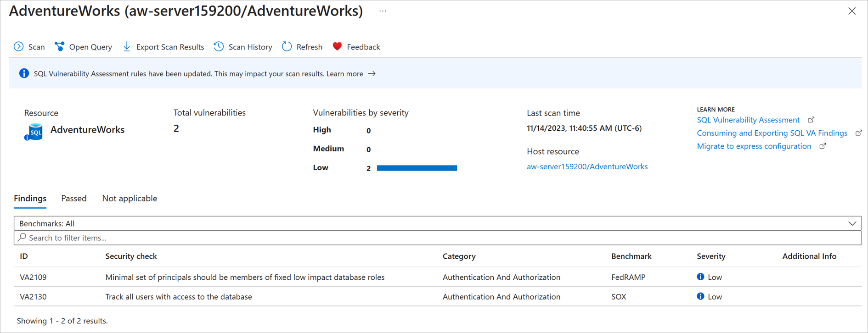
Task: Click the Refresh label
Action: tap(310, 47)
